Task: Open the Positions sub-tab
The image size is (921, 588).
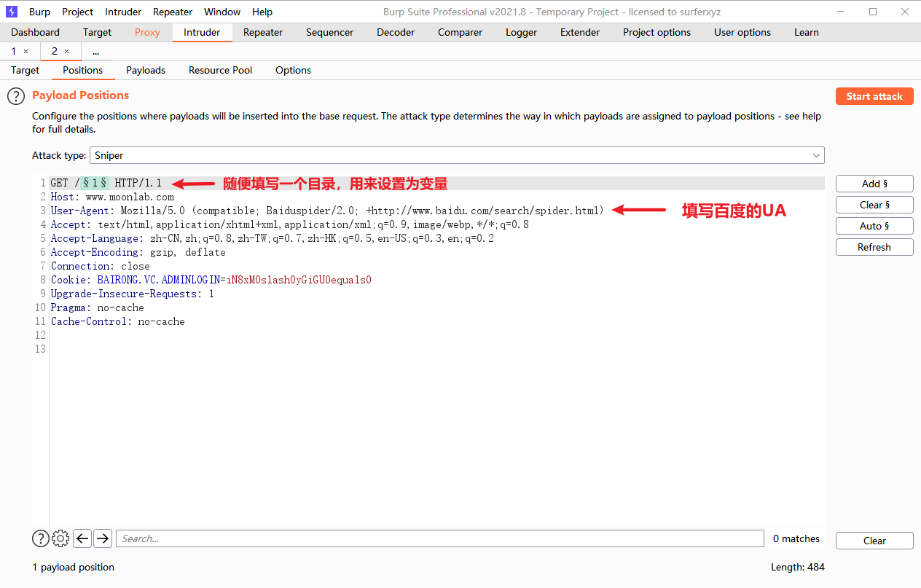Action: 82,70
